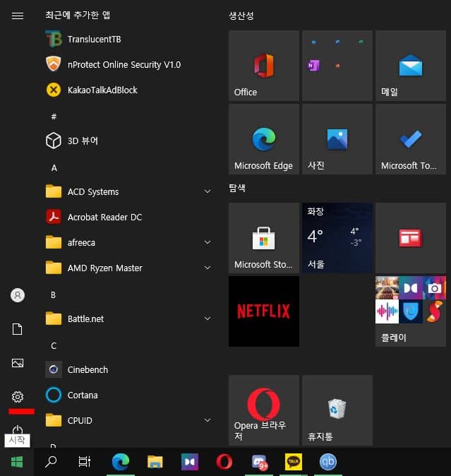This screenshot has width=451, height=476.
Task: Open the Battle.net folder entry
Action: pyautogui.click(x=127, y=319)
